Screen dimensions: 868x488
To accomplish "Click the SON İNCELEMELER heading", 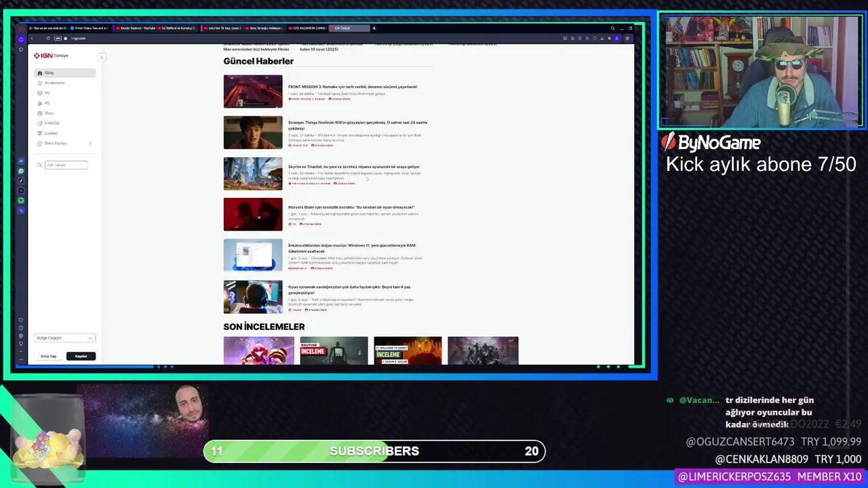I will [264, 327].
